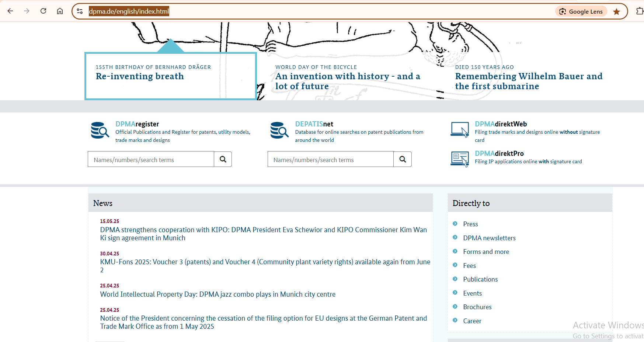Open the extensions puzzle icon

pyautogui.click(x=640, y=11)
